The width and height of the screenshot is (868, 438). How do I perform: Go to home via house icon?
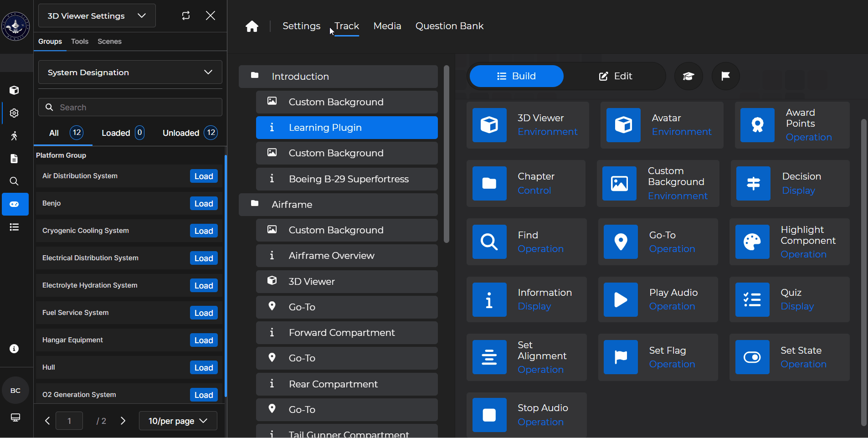252,26
